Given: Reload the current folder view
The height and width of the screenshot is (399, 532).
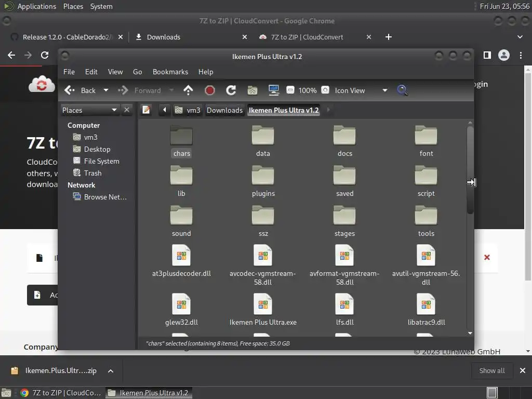Looking at the screenshot, I should [231, 90].
